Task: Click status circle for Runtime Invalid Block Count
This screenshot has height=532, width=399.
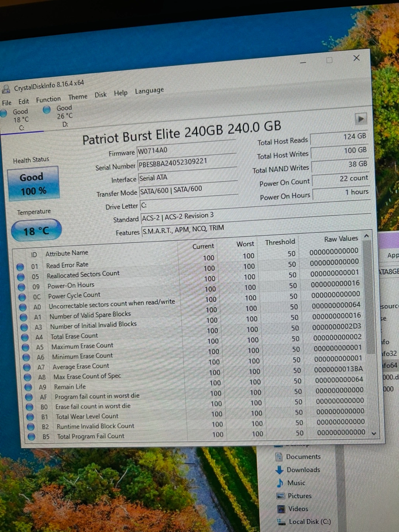Action: (x=31, y=427)
